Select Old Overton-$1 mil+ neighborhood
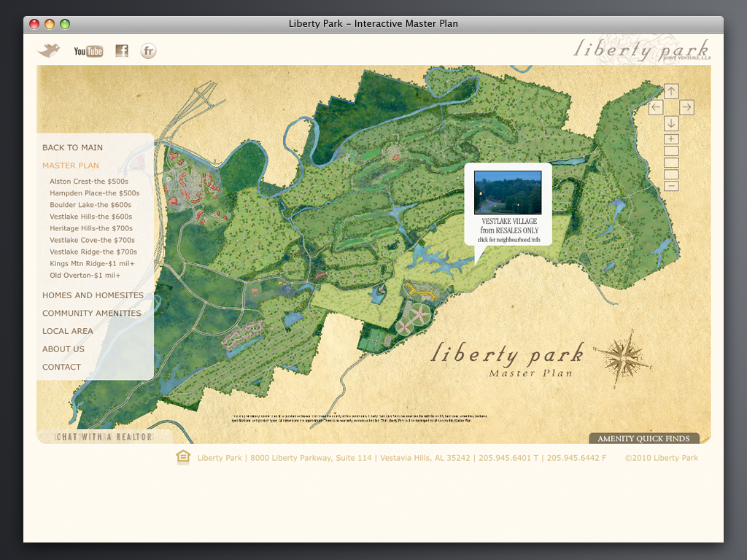This screenshot has width=747, height=560. 85,276
